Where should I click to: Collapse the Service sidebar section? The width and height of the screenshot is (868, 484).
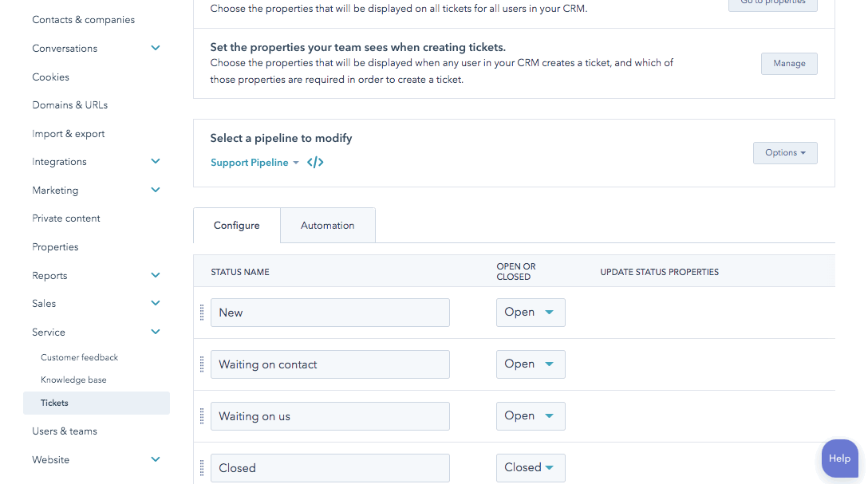[x=156, y=333]
